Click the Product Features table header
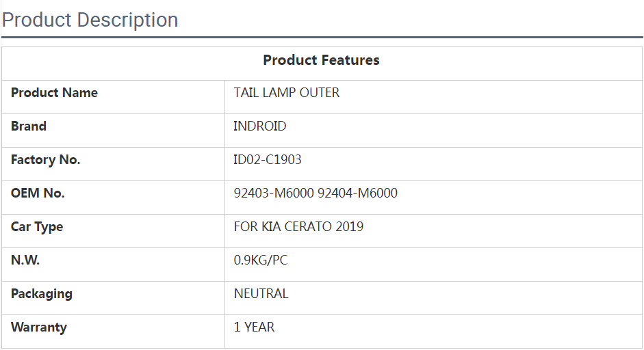This screenshot has width=644, height=350. 321,60
